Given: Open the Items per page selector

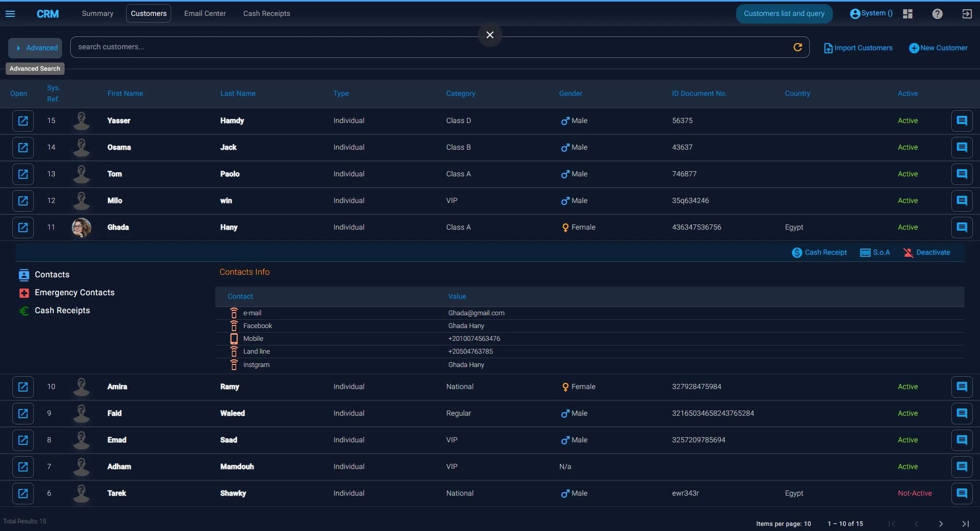Looking at the screenshot, I should [x=807, y=523].
